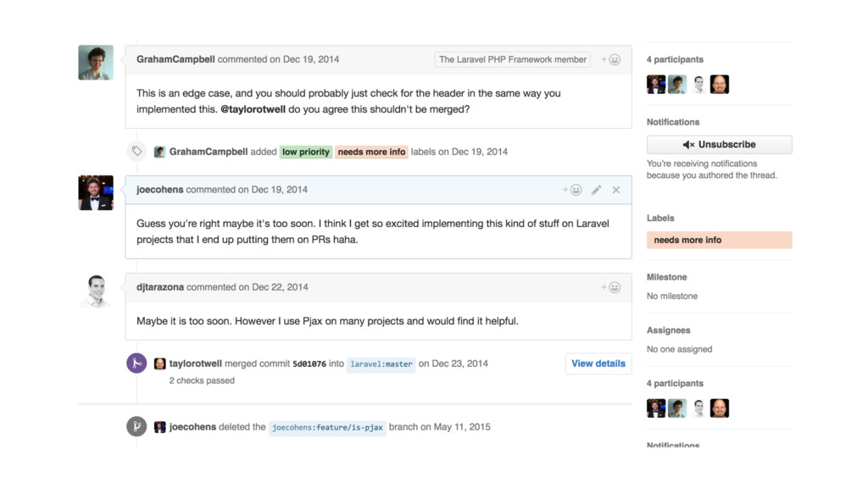Open GrahamCampbell's large avatar
The height and width of the screenshot is (488, 868).
96,63
